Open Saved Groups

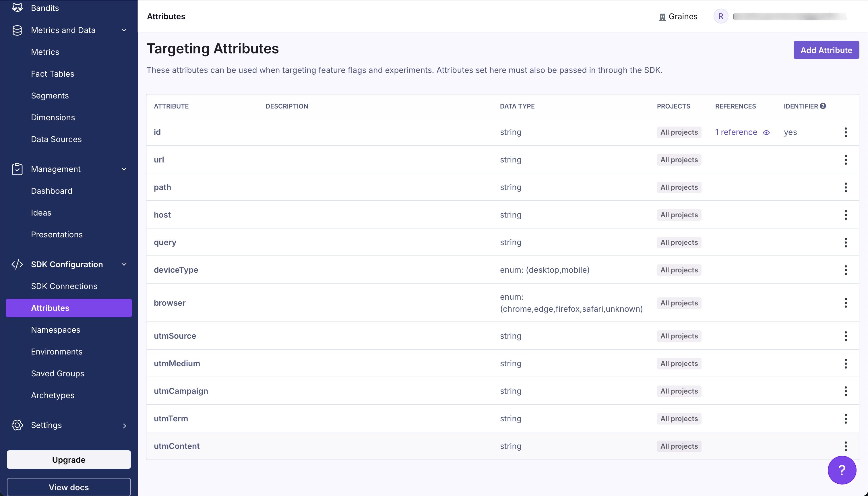coord(58,373)
